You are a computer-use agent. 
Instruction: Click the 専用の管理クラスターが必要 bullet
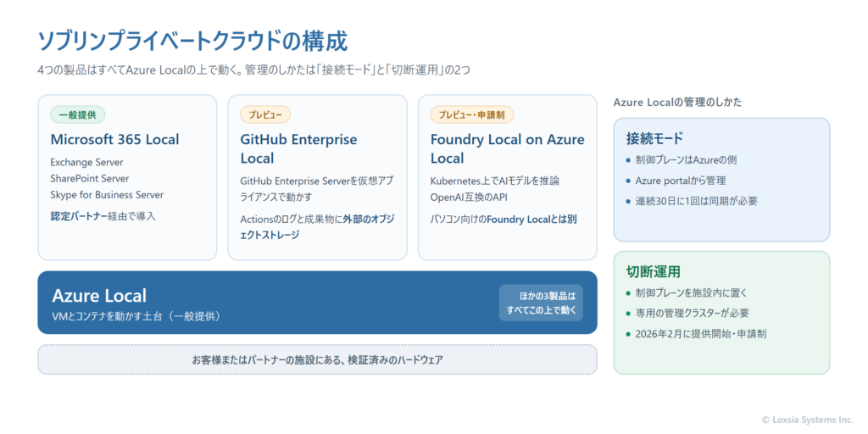pyautogui.click(x=692, y=314)
